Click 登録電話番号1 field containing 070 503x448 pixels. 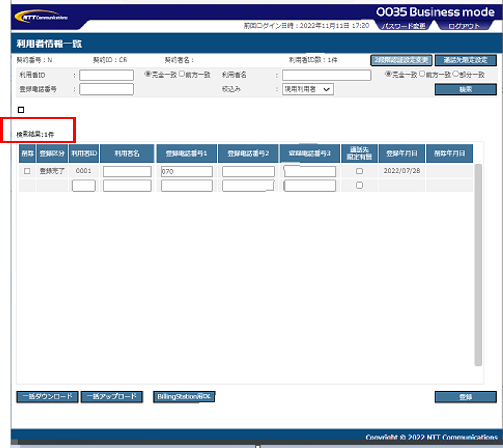tap(186, 172)
